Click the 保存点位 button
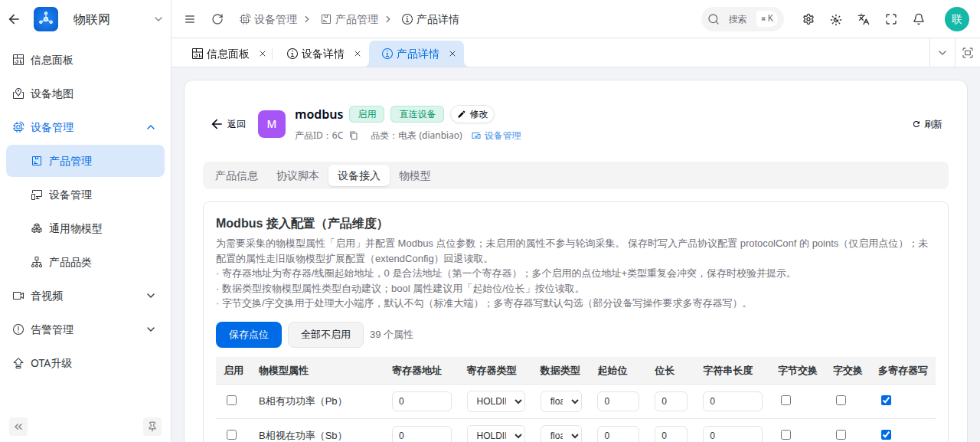The width and height of the screenshot is (980, 442). pyautogui.click(x=249, y=335)
